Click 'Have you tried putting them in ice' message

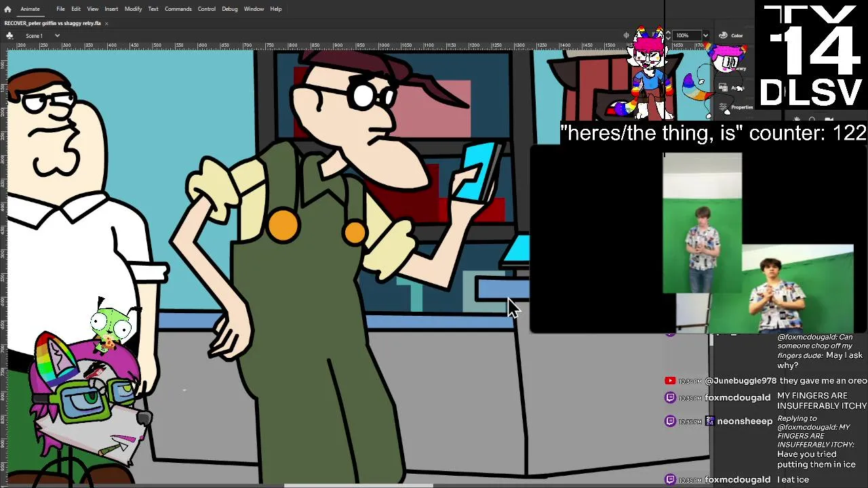click(816, 460)
